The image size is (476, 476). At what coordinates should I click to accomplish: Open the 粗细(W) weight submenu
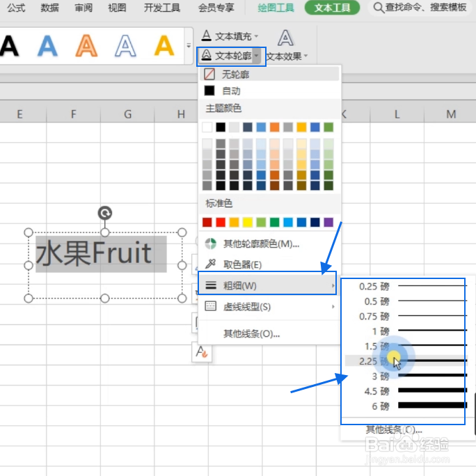tap(267, 285)
